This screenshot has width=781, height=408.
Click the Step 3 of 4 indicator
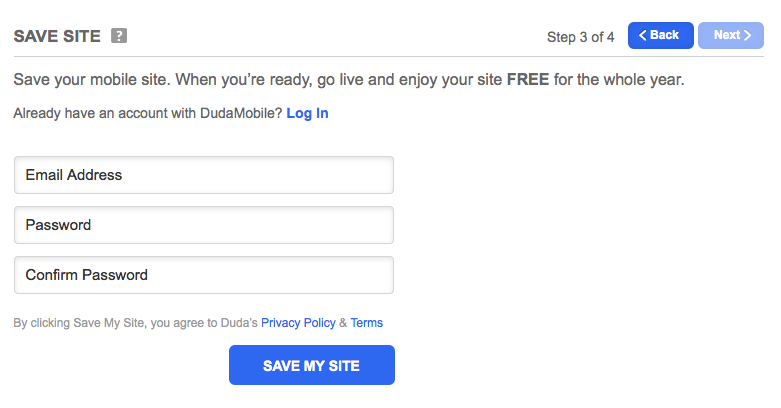tap(580, 37)
